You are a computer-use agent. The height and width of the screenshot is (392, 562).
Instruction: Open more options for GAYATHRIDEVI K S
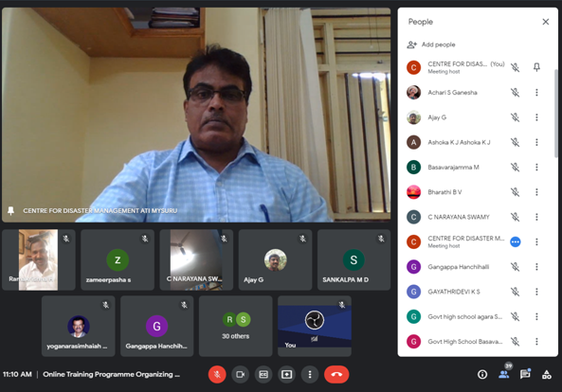pyautogui.click(x=536, y=292)
